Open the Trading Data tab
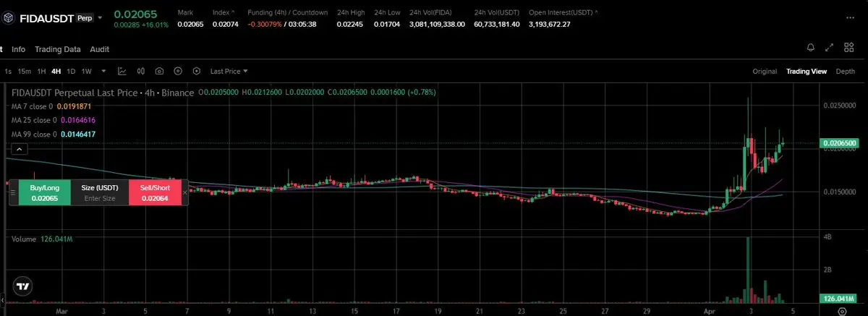 coord(58,49)
